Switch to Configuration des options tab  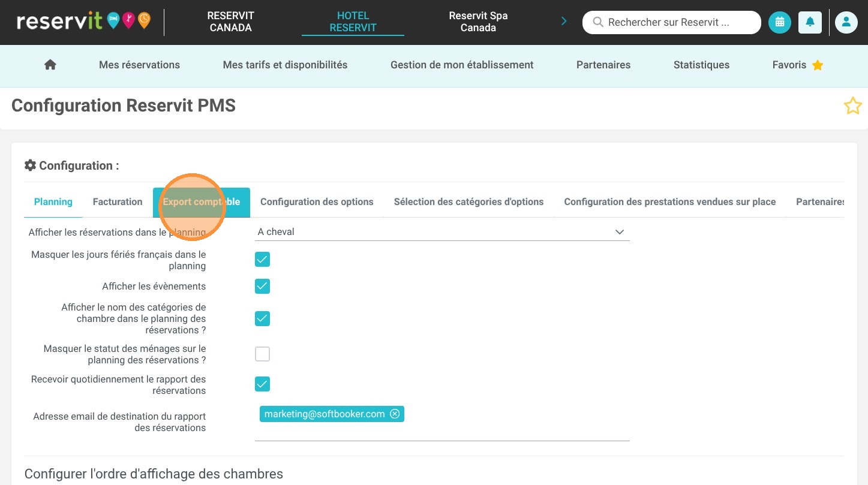point(317,202)
